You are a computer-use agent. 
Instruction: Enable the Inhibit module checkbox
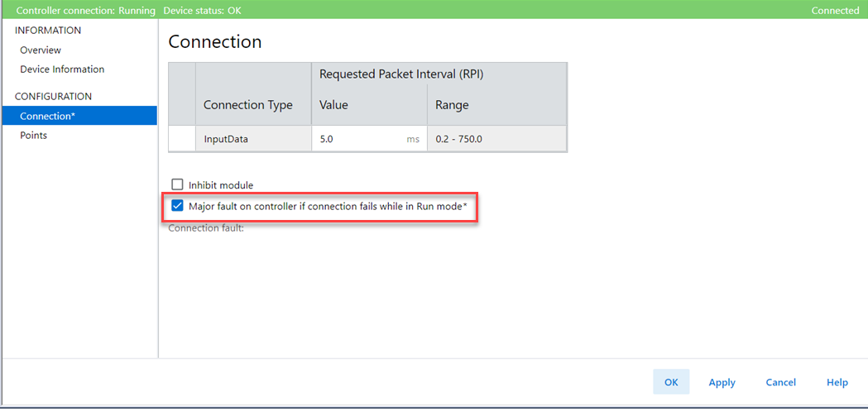tap(177, 185)
